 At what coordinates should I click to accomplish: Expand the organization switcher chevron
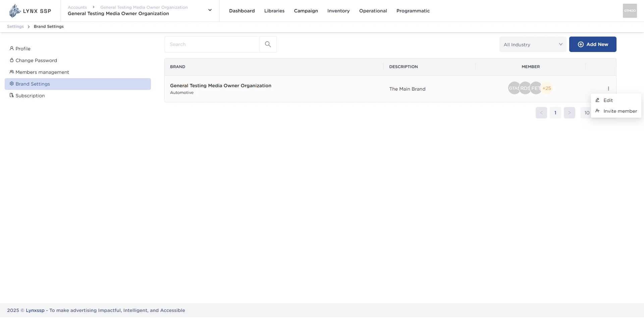(x=210, y=10)
